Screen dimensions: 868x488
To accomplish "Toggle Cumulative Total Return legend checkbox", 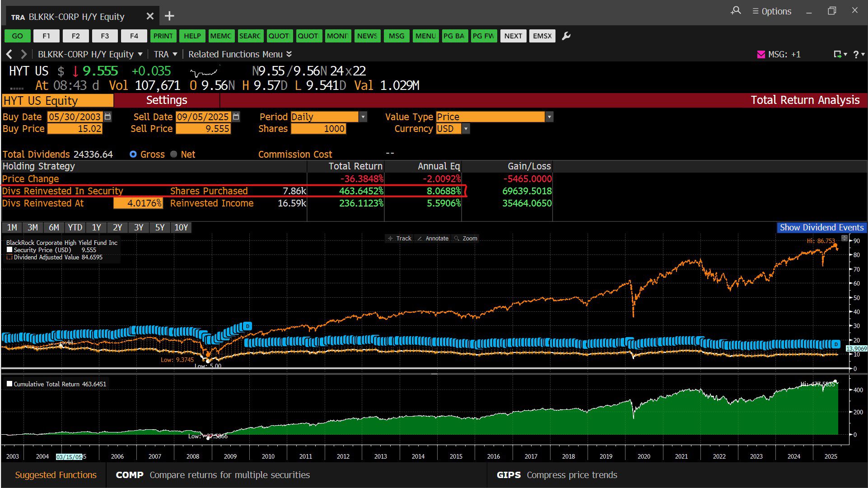I will pos(9,384).
